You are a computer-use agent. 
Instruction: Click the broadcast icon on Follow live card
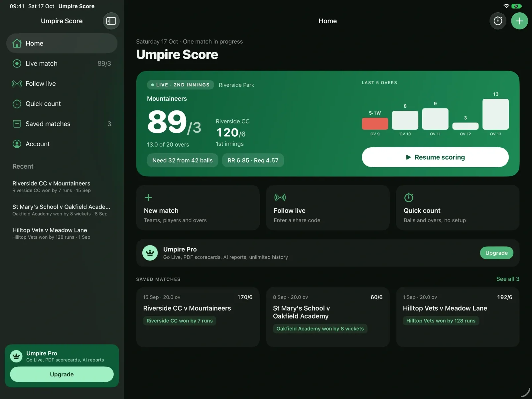280,198
